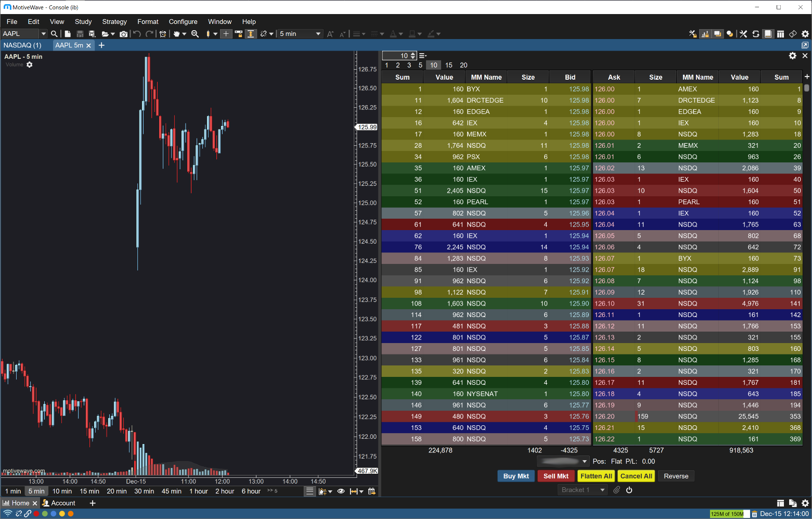Expand the AAPL symbol dropdown arrow
Image resolution: width=812 pixels, height=519 pixels.
44,34
